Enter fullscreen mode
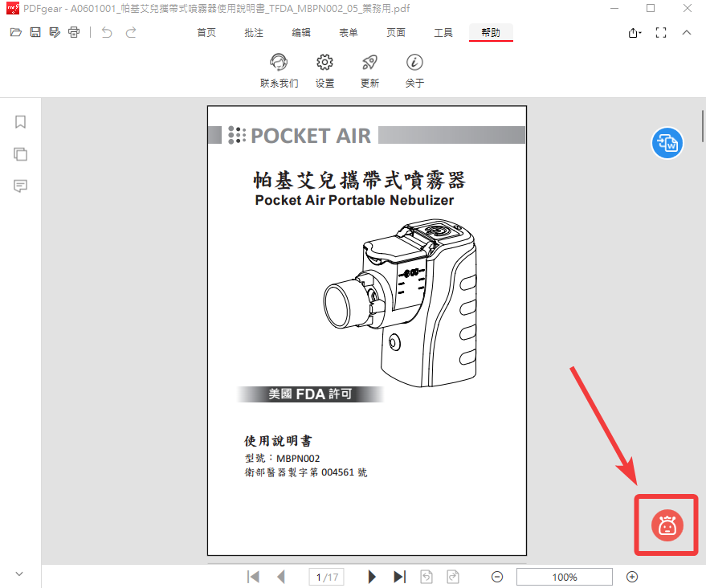706x588 pixels. [660, 32]
